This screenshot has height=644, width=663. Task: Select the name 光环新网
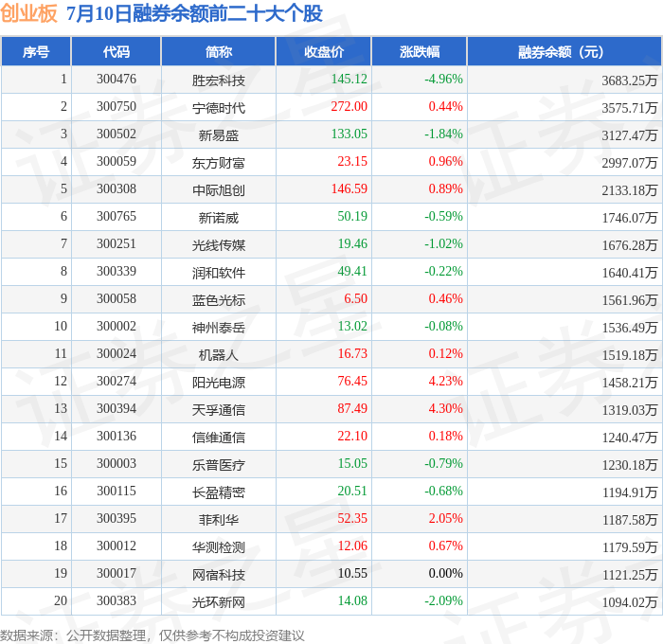tap(219, 602)
